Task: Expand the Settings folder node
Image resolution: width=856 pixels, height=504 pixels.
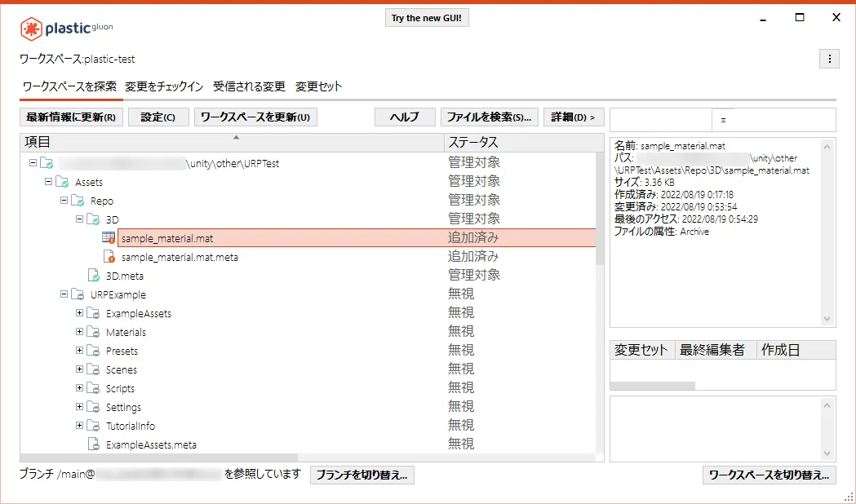Action: tap(79, 406)
